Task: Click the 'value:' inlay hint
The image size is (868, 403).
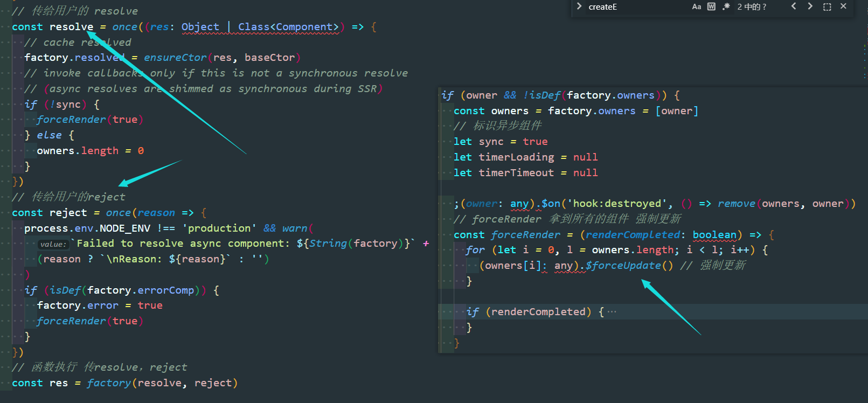Action: (53, 244)
